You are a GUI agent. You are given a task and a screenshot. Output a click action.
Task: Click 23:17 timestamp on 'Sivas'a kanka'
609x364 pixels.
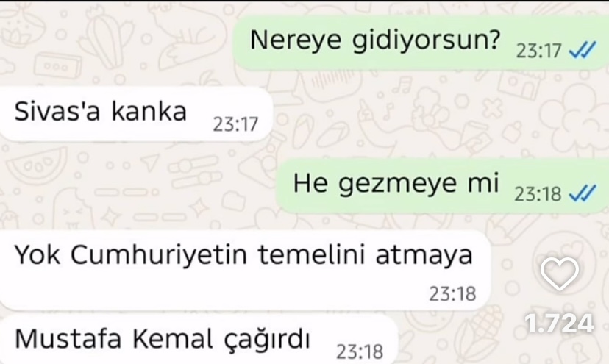tap(235, 124)
